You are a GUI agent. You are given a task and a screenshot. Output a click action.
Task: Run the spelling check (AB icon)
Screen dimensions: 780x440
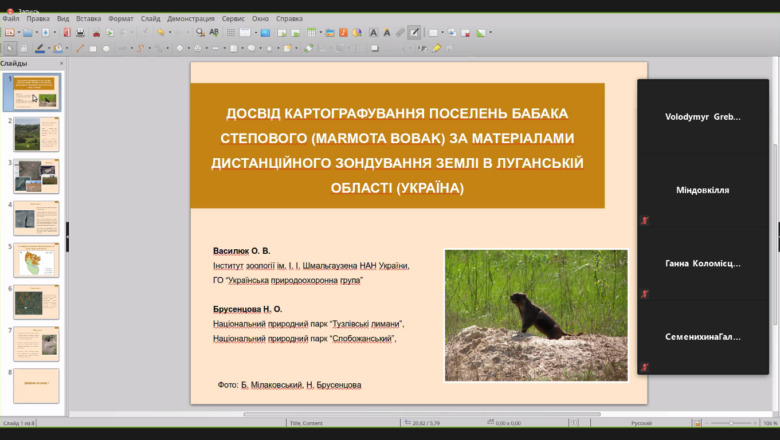[x=214, y=33]
